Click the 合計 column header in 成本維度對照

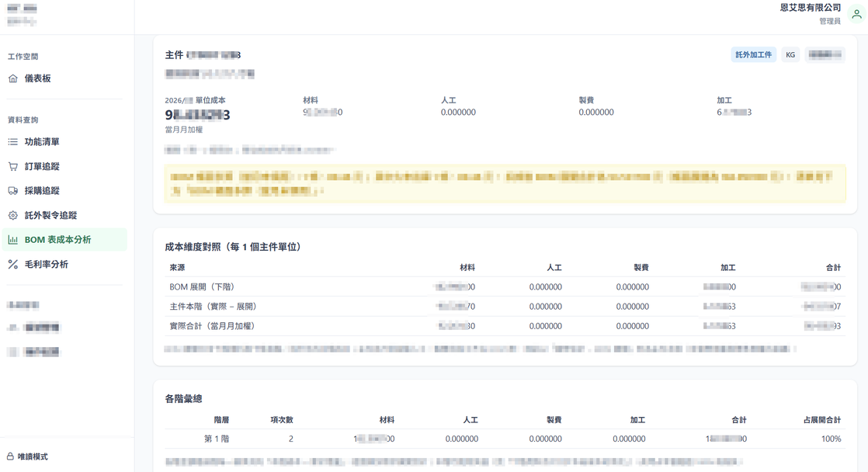(x=833, y=267)
